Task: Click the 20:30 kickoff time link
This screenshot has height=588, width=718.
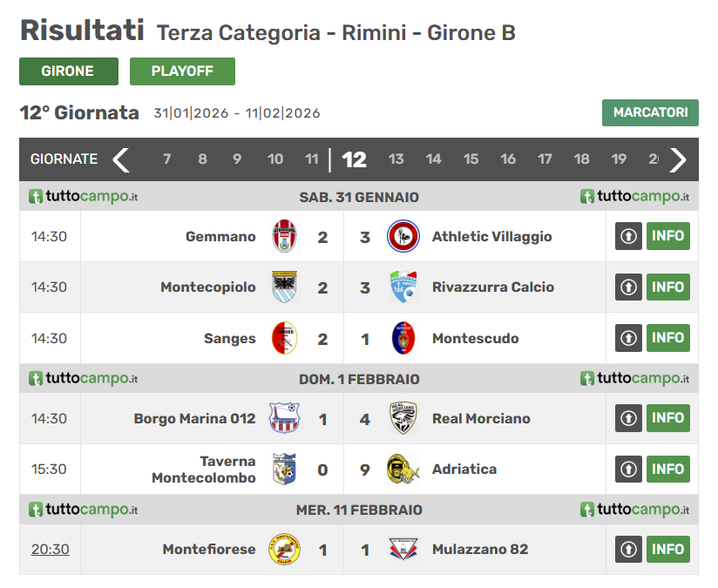Action: point(51,549)
